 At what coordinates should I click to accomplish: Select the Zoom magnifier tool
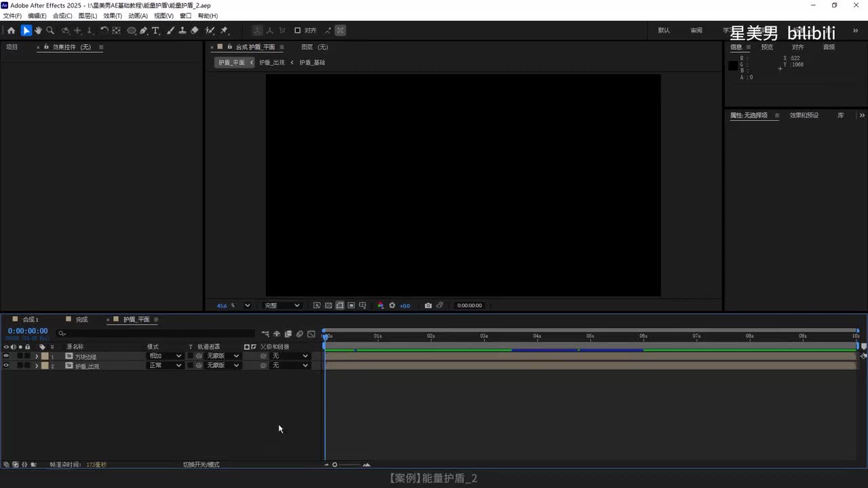click(50, 30)
